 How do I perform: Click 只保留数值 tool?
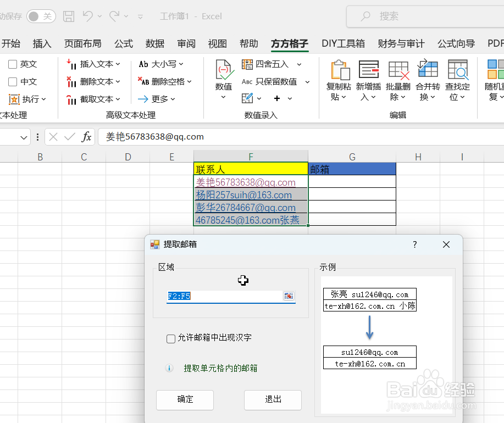coord(269,82)
